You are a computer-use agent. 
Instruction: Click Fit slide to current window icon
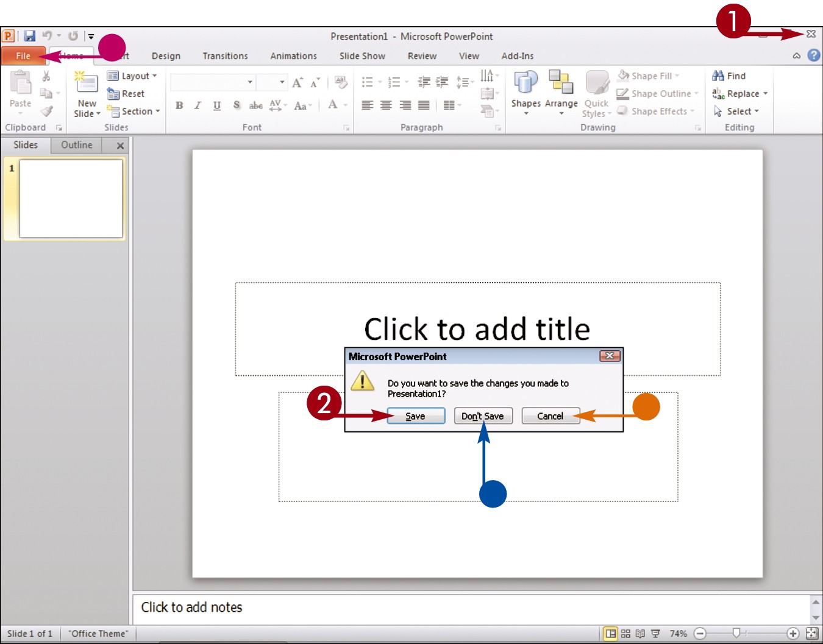(x=812, y=634)
